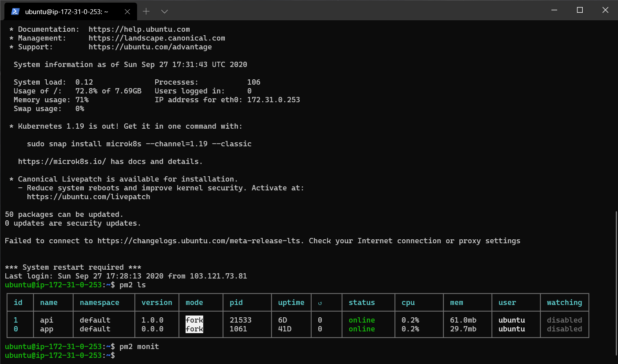The image size is (618, 364).
Task: Click the 'api' process name cell
Action: [47, 320]
